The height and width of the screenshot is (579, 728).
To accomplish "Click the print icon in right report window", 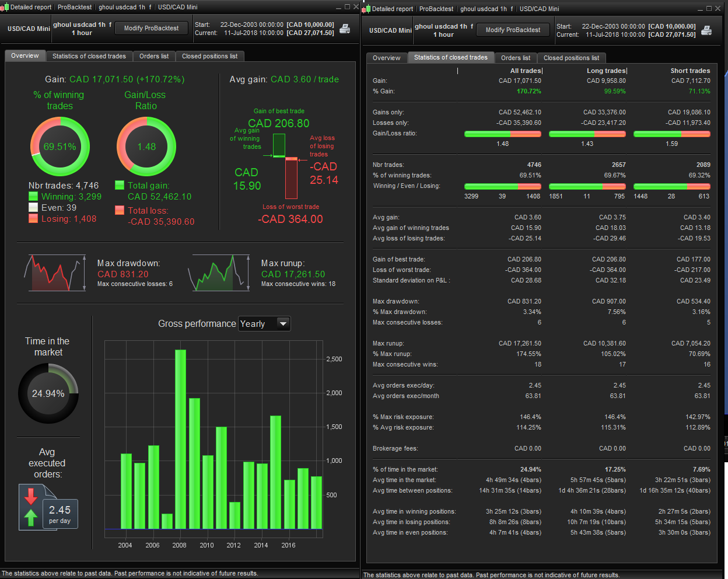I will [x=706, y=30].
